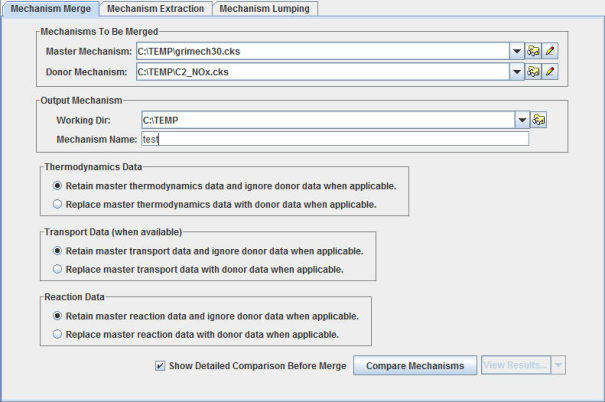Browse for the Donor Mechanism file
This screenshot has height=402, width=605.
pos(533,72)
